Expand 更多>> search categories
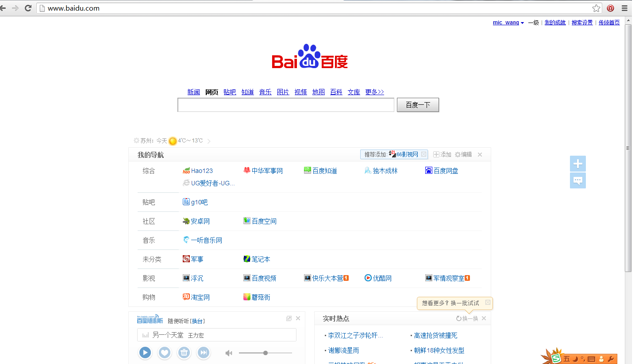This screenshot has height=364, width=635. click(375, 92)
